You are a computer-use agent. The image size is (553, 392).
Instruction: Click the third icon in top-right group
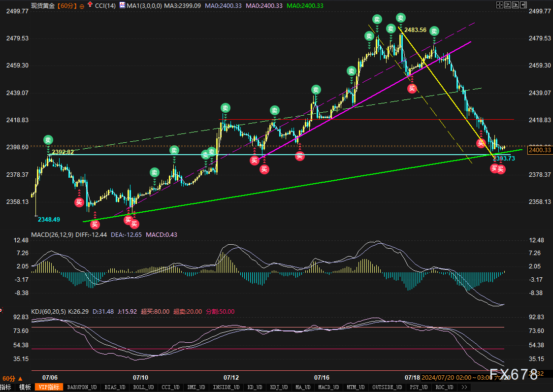[516, 5]
